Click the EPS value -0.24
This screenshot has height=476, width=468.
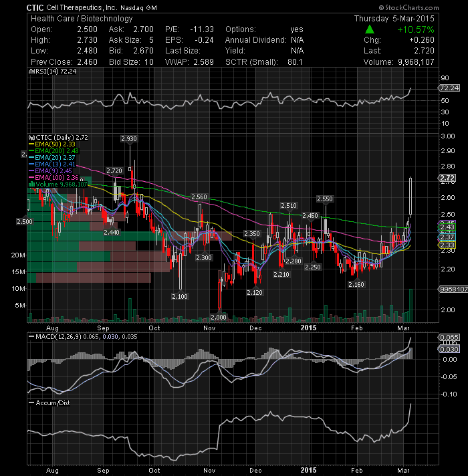204,40
